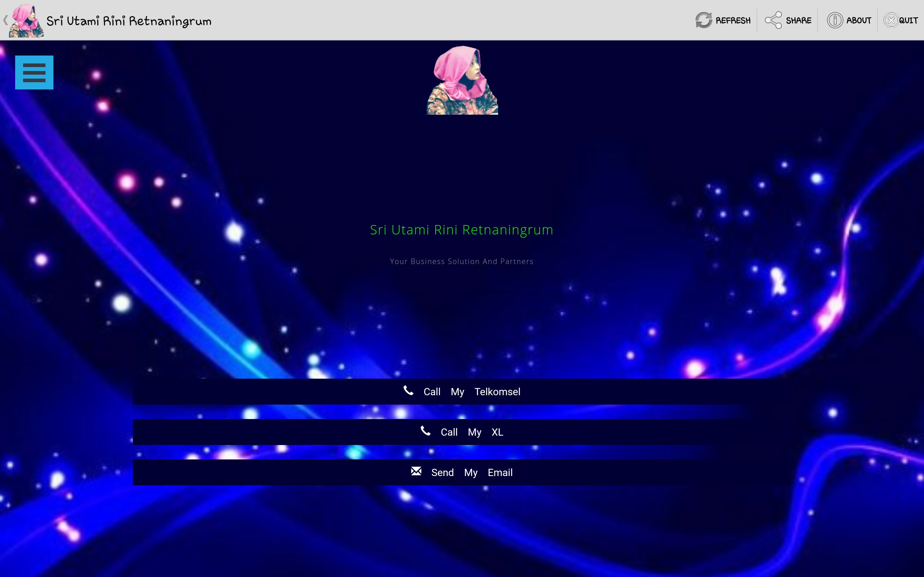Open the blue hamburger menu

pos(34,72)
